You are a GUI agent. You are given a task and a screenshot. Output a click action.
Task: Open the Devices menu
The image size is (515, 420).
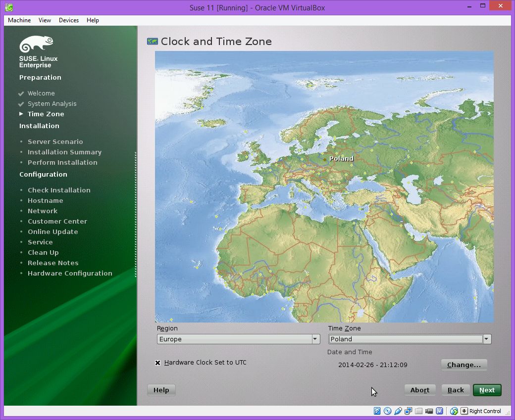[x=69, y=20]
